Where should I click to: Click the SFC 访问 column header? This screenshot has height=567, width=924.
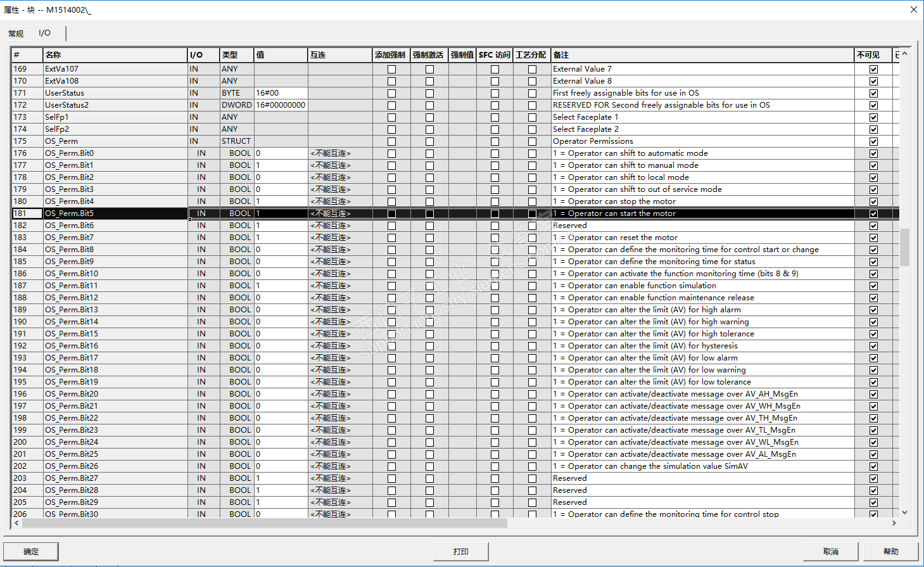click(495, 55)
